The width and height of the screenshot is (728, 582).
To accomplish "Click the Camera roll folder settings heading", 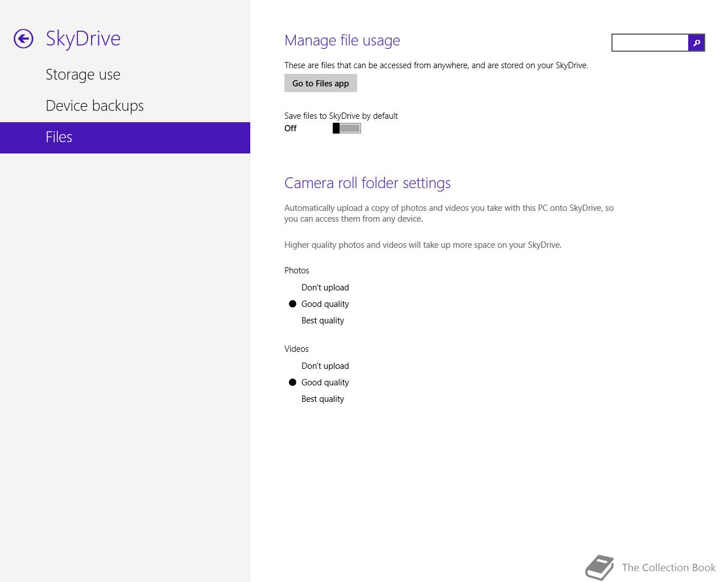I will pos(367,183).
